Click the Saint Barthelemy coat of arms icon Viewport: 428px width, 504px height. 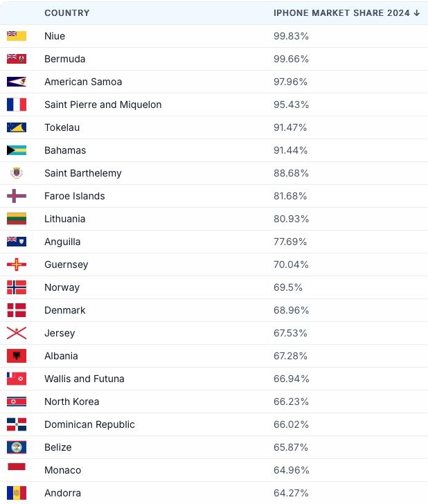(x=17, y=173)
